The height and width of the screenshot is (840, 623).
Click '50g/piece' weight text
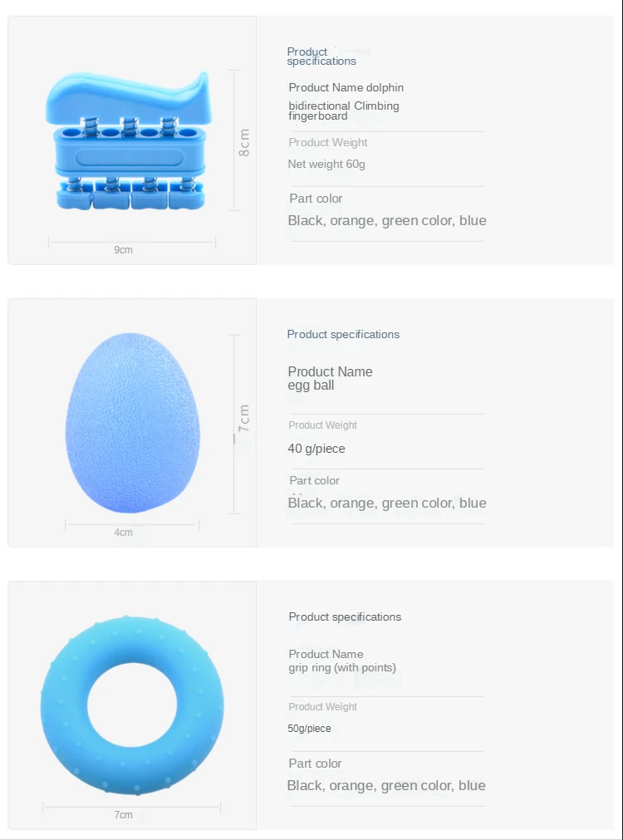[309, 729]
